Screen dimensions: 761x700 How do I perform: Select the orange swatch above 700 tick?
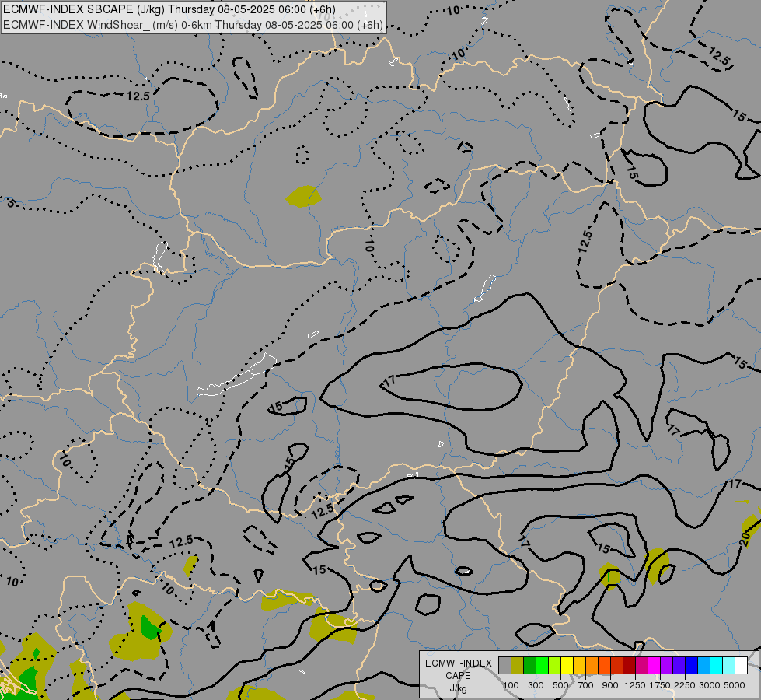[592, 665]
